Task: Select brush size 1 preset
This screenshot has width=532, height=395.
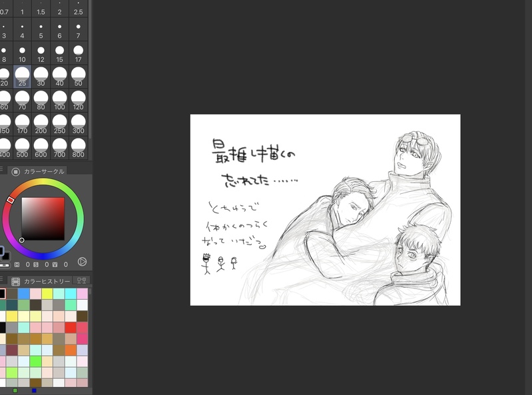Action: pos(22,9)
